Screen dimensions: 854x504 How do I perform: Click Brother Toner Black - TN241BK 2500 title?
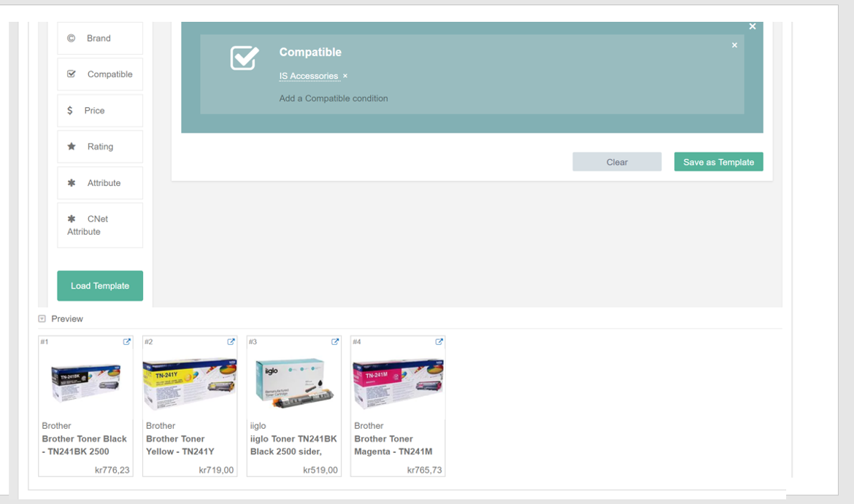click(85, 445)
